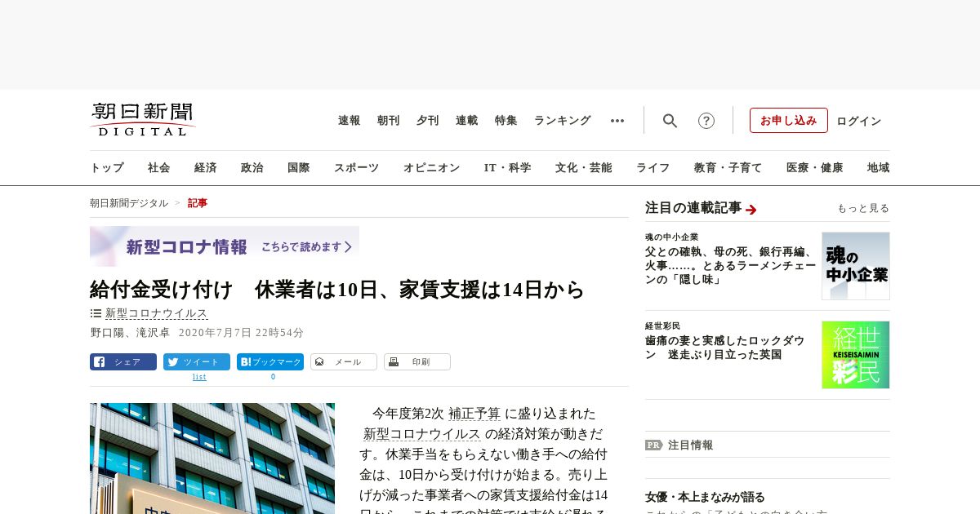Go to 政治 section tab
The image size is (980, 514).
point(252,168)
